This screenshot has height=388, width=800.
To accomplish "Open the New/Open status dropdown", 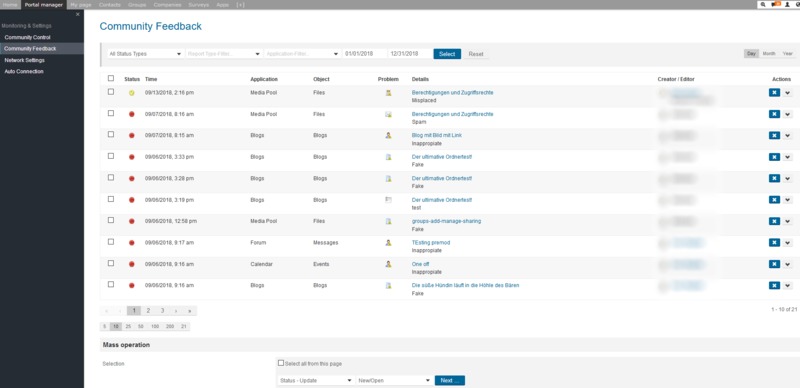I will click(394, 380).
